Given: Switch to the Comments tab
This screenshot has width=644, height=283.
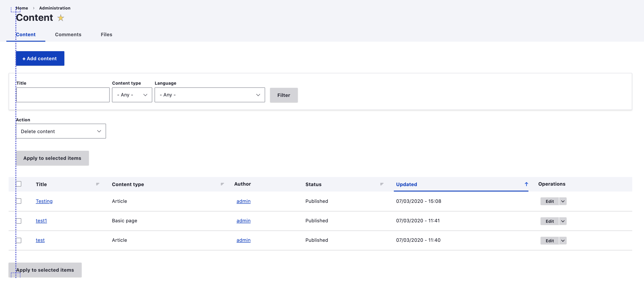Looking at the screenshot, I should pyautogui.click(x=68, y=34).
